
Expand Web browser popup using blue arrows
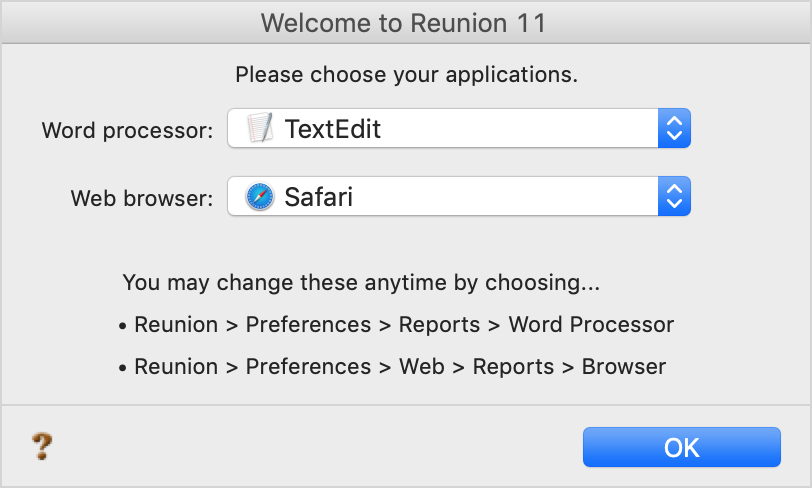click(x=674, y=196)
